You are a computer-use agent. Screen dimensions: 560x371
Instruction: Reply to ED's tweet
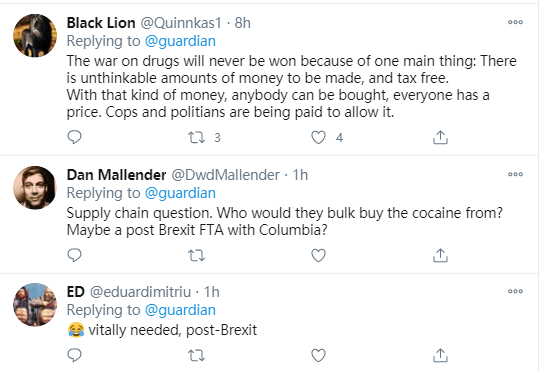(75, 355)
